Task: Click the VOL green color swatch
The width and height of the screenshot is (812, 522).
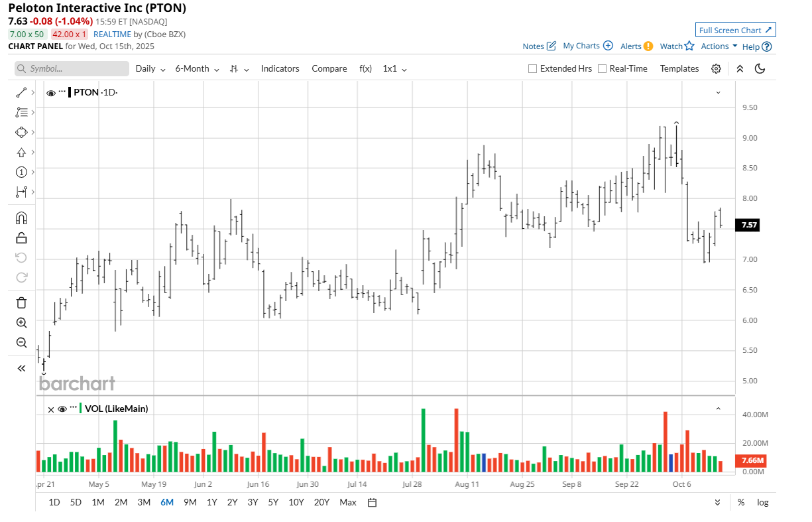Action: click(81, 409)
